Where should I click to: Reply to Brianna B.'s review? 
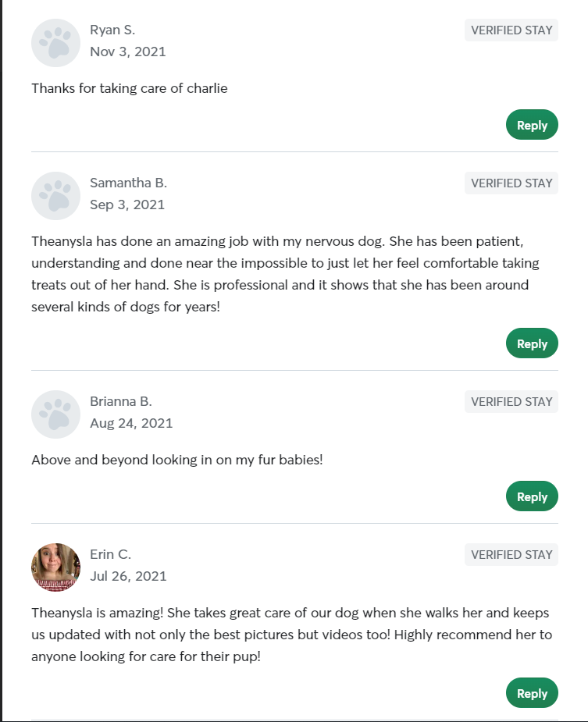(532, 496)
